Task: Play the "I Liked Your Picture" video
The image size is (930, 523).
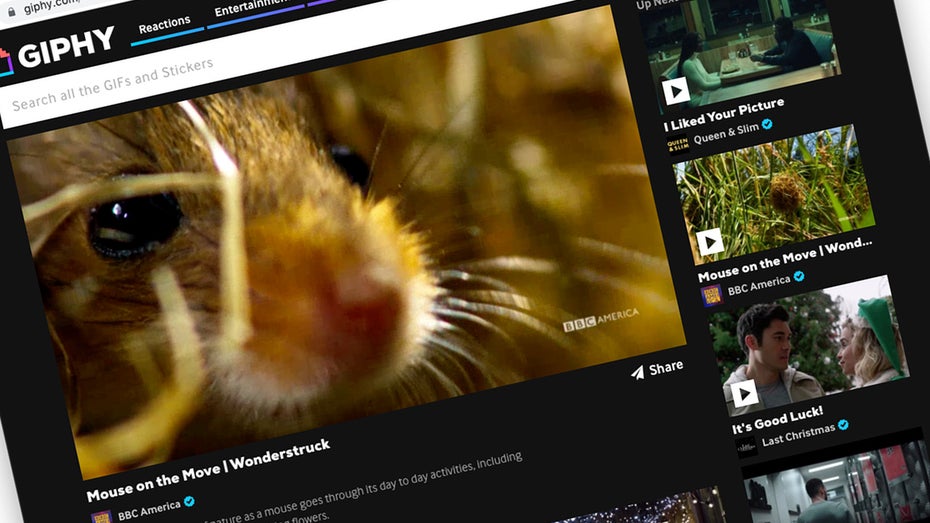Action: tap(676, 91)
